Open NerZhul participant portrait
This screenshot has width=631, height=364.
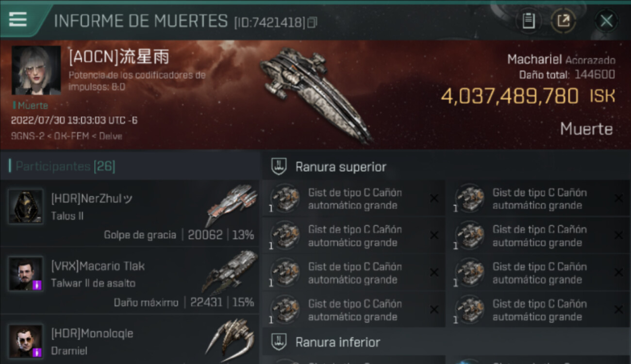pyautogui.click(x=26, y=206)
